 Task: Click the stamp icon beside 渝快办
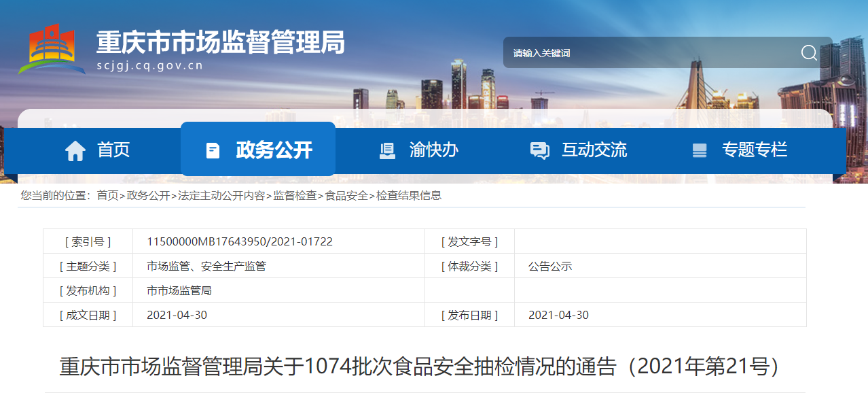387,150
